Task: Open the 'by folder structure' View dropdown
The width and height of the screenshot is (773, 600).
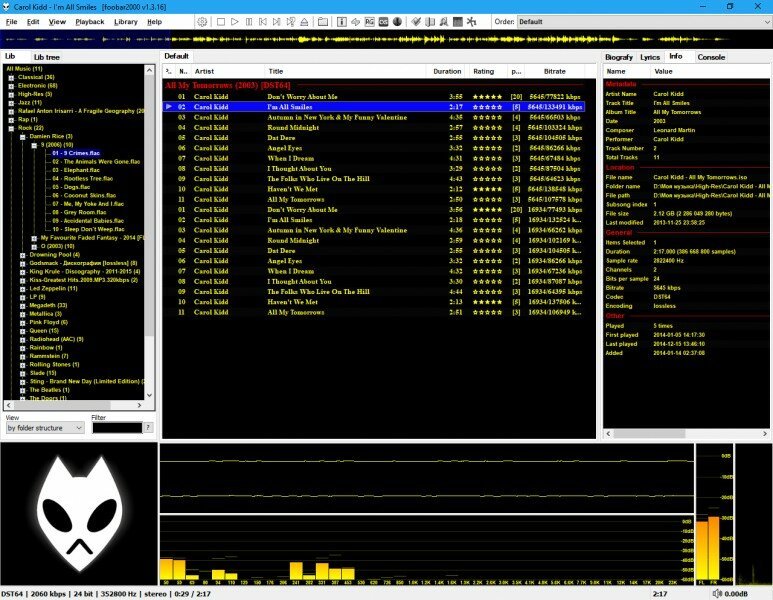Action: coord(45,428)
